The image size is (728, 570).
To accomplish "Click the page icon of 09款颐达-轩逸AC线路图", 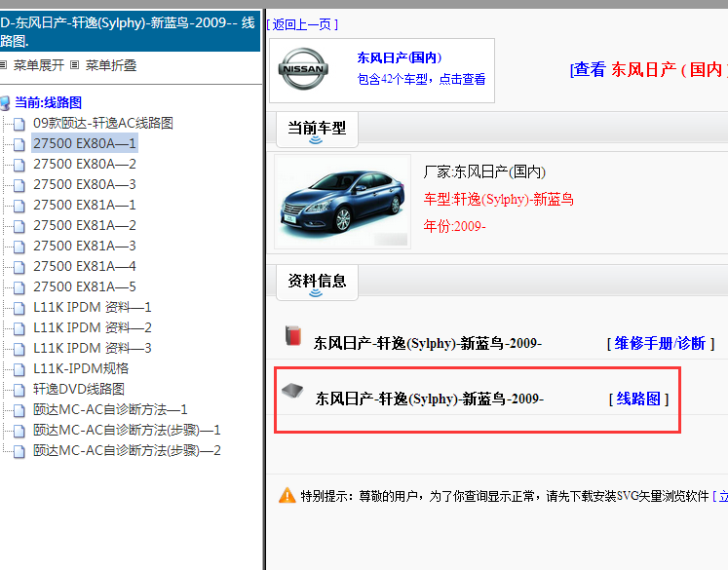I will [19, 124].
